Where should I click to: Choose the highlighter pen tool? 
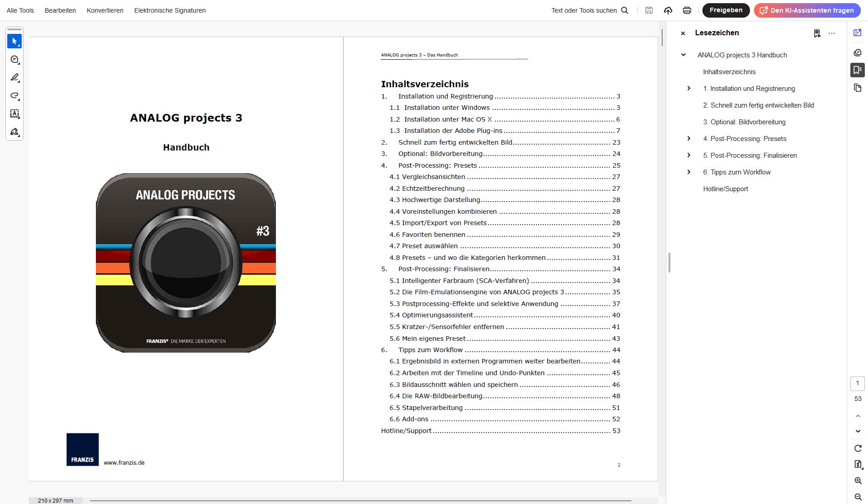[x=14, y=77]
